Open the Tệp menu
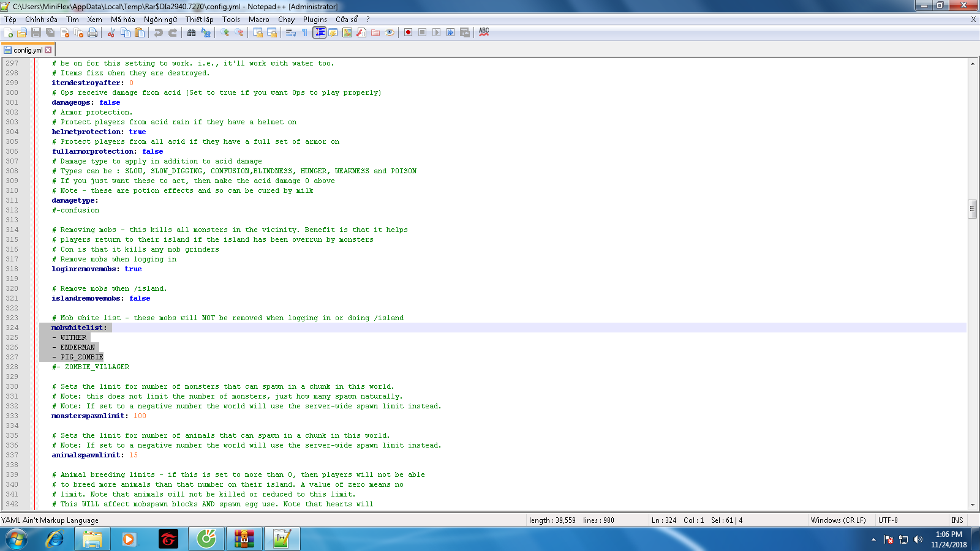Image resolution: width=980 pixels, height=551 pixels. coord(10,20)
